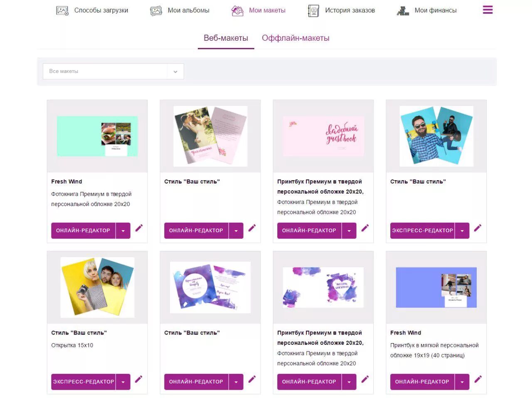
Task: Click the История заказов notebook icon
Action: [x=313, y=11]
